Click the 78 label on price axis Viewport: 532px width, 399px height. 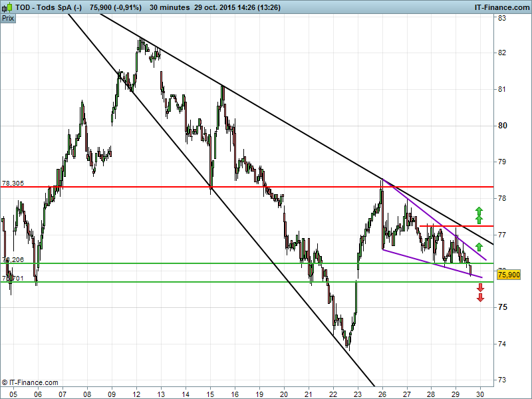(502, 198)
